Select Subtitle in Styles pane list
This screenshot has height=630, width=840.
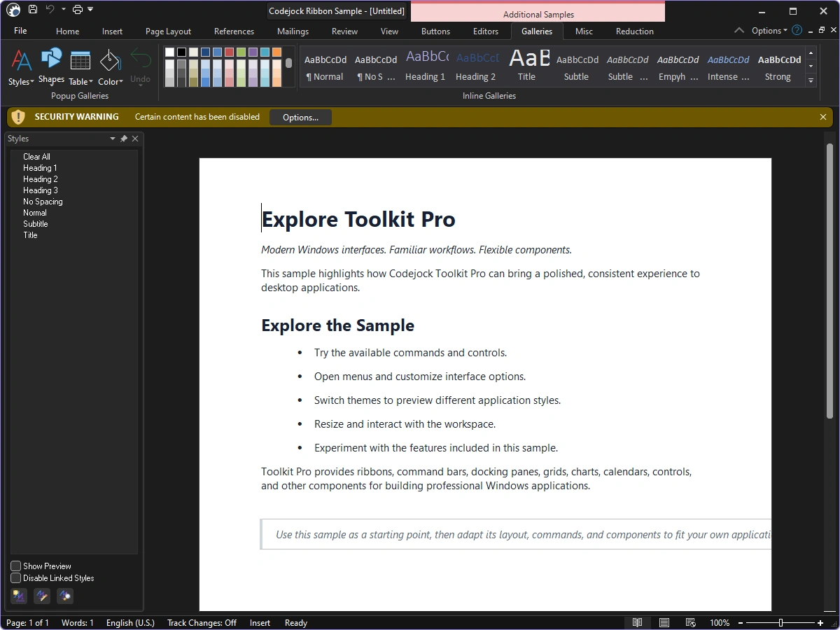[36, 224]
